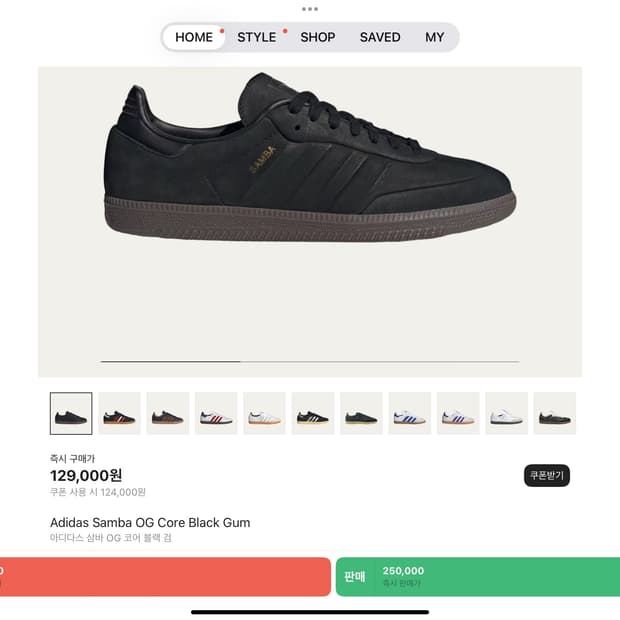Tap the red buy button
620x620 pixels.
(x=165, y=577)
